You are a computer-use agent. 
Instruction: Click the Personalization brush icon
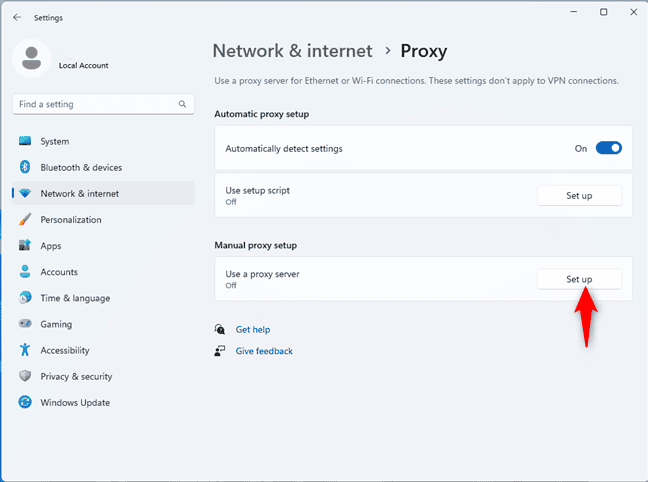pos(25,219)
